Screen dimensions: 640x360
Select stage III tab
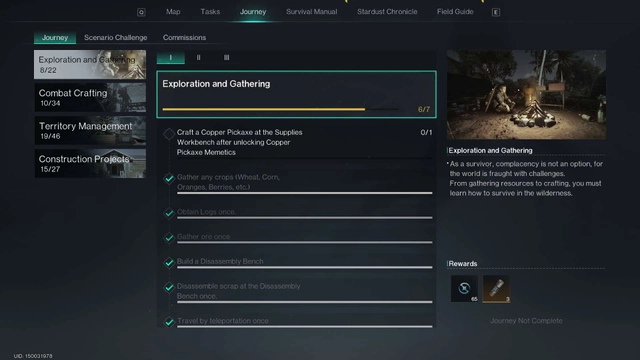(x=227, y=58)
